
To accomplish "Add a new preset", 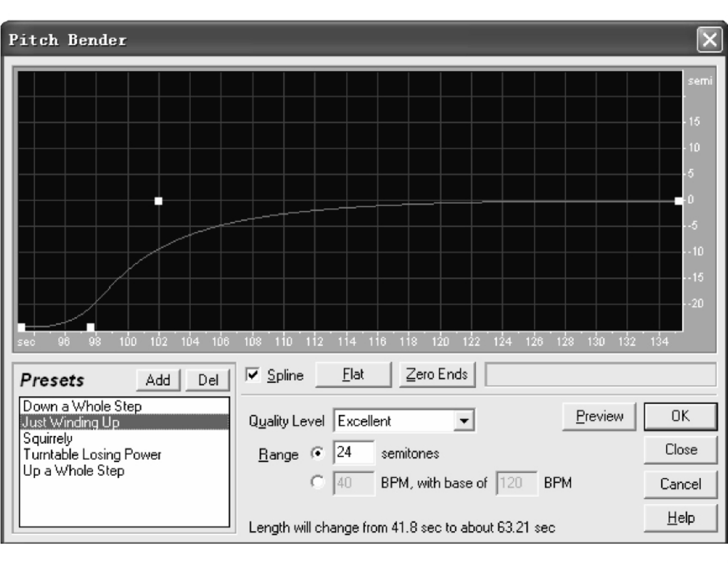I will point(158,380).
